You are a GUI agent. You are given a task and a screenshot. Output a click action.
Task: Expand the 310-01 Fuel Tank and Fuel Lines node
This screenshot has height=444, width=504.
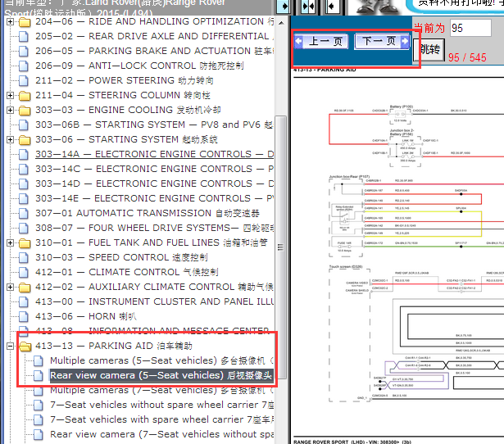11,242
